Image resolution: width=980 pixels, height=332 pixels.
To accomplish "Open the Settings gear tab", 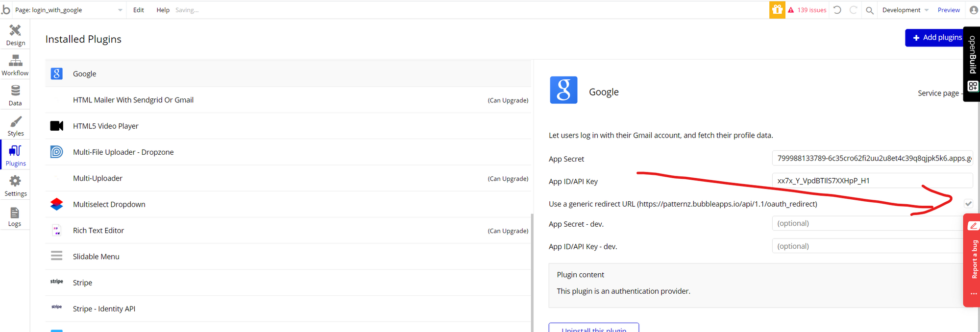I will click(x=15, y=186).
